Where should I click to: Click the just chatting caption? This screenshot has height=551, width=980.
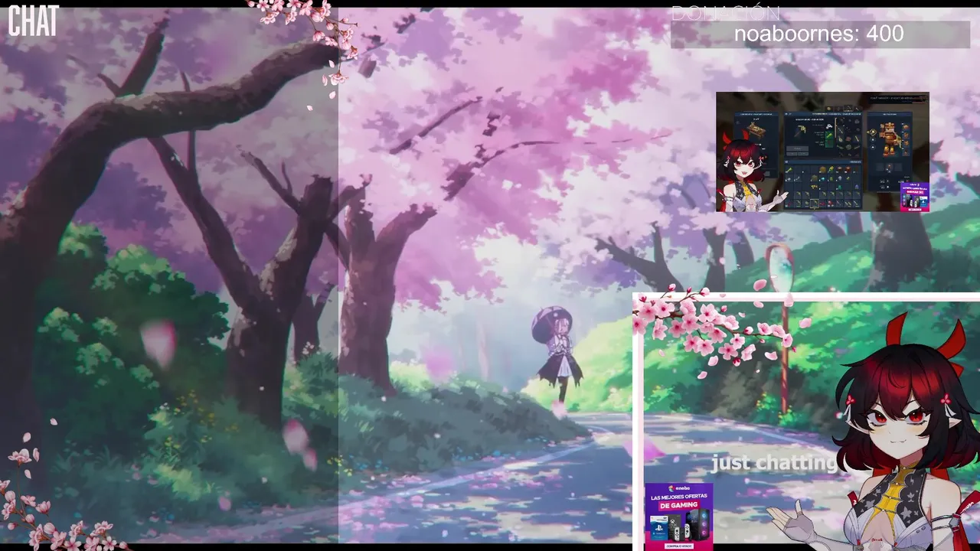pyautogui.click(x=774, y=462)
